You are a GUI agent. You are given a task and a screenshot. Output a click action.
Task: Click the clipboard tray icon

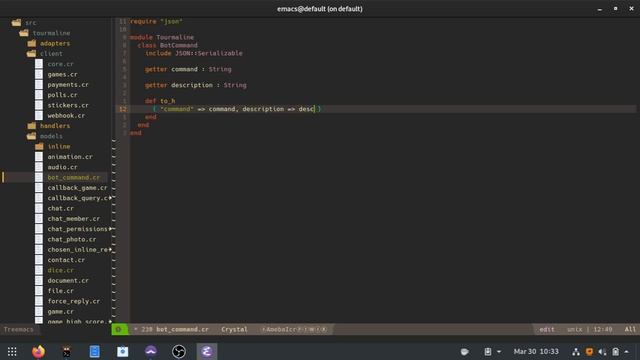point(487,351)
